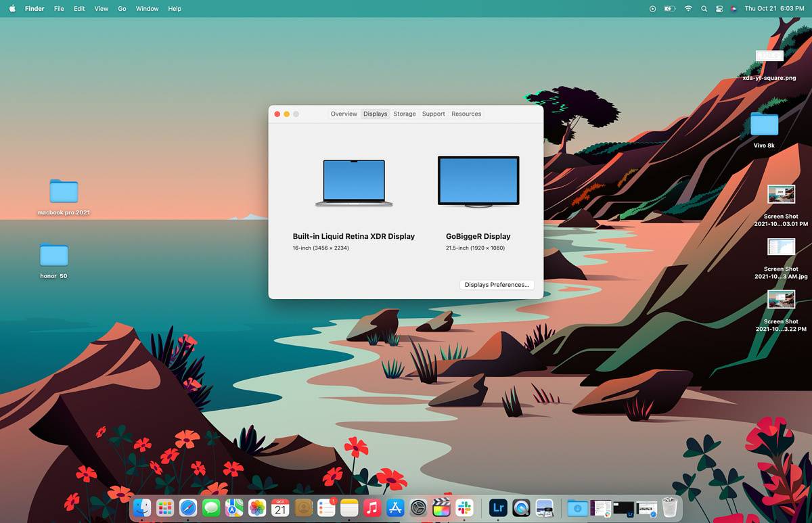The image size is (812, 523).
Task: Click the GoBiggeR external monitor image
Action: 478,181
